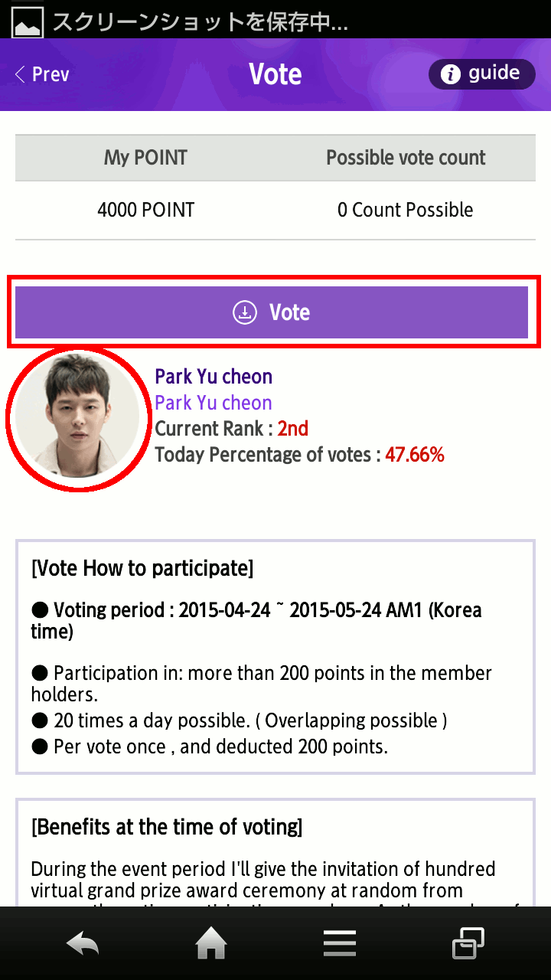The width and height of the screenshot is (551, 980).
Task: Tap the Prev chevron arrow
Action: pos(20,74)
